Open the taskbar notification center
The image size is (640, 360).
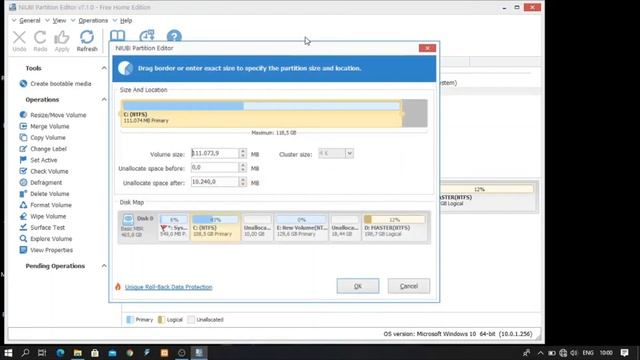click(624, 353)
